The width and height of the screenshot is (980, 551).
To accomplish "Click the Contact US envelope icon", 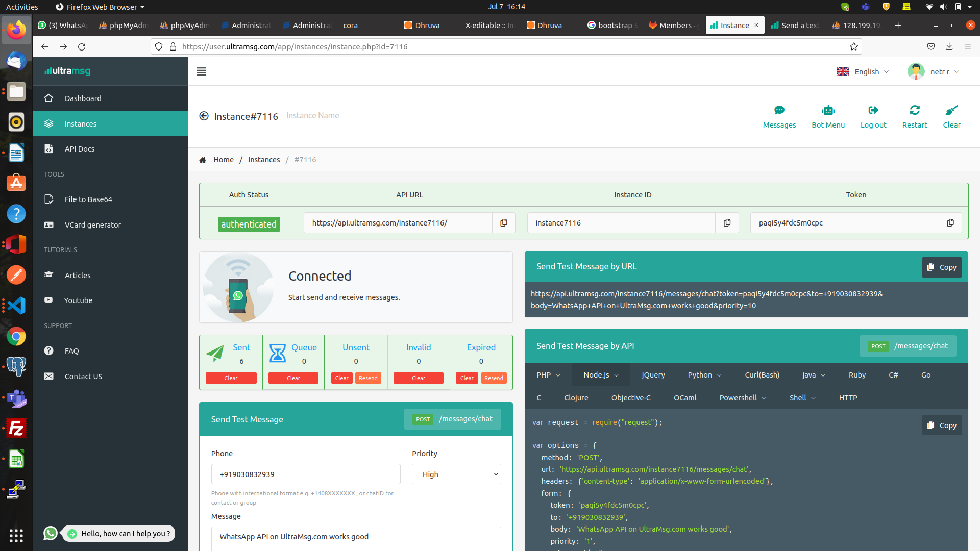I will tap(48, 376).
